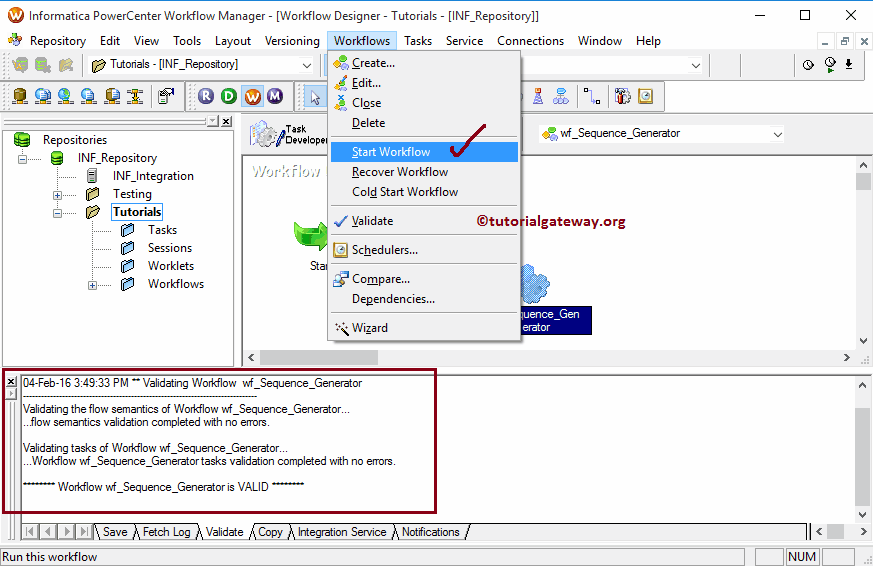873x566 pixels.
Task: Click the gear with toolbox configuration icon
Action: click(622, 96)
